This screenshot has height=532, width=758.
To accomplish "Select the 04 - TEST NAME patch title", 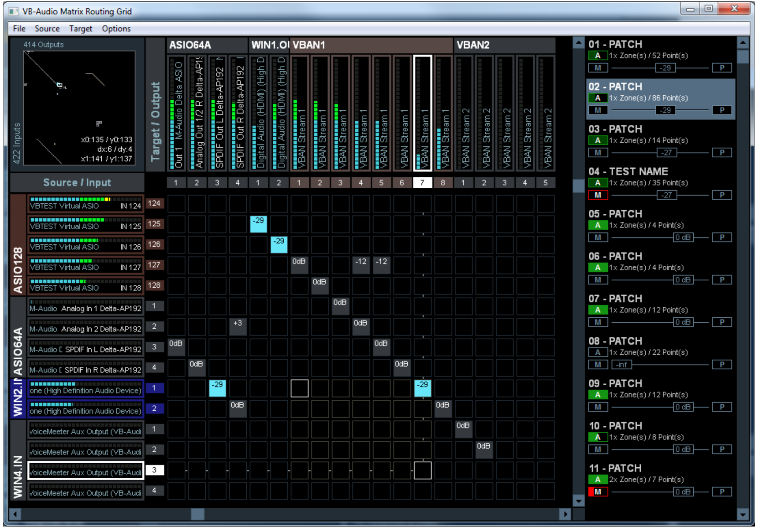I will (628, 171).
